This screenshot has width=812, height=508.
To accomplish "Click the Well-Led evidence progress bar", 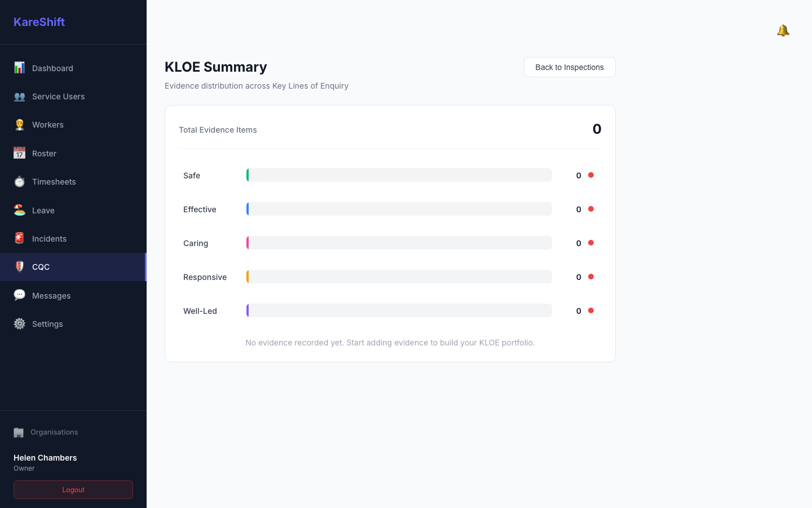I will (399, 310).
